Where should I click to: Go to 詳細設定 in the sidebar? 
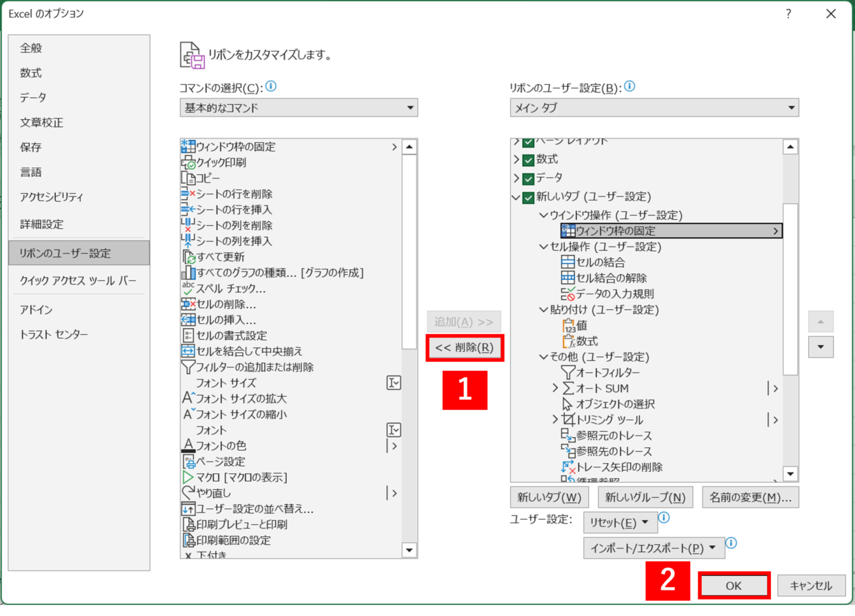pyautogui.click(x=79, y=224)
